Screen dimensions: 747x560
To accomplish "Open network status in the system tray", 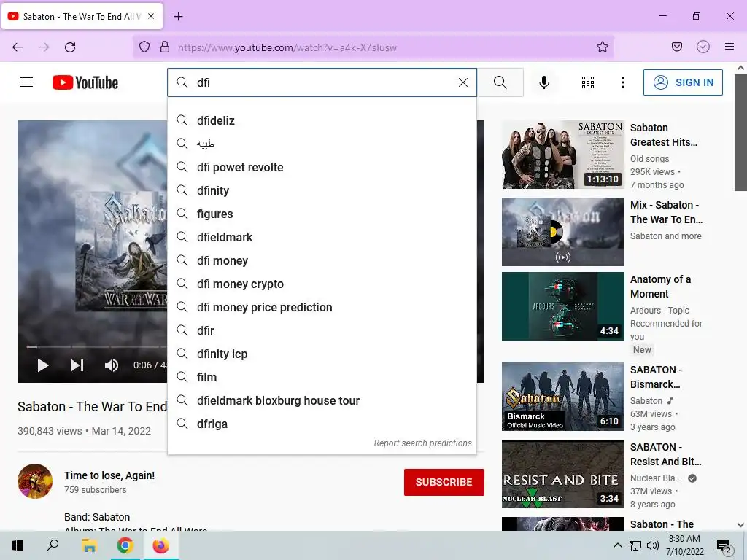I will [635, 545].
